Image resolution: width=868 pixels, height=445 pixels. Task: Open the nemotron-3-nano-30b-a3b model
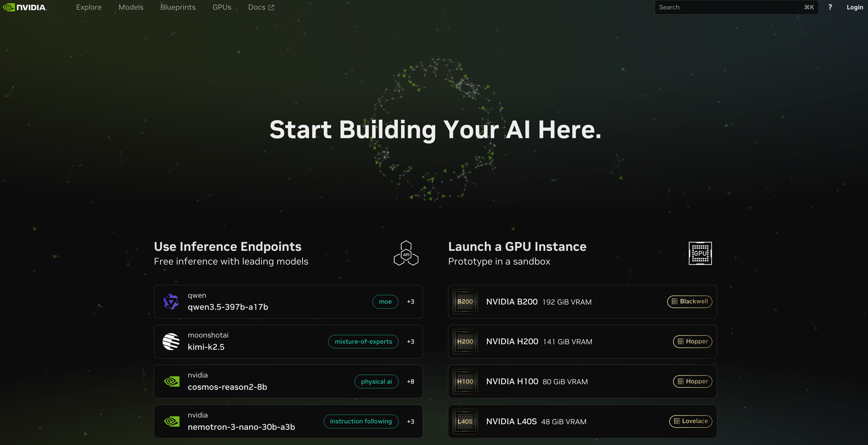pos(288,422)
